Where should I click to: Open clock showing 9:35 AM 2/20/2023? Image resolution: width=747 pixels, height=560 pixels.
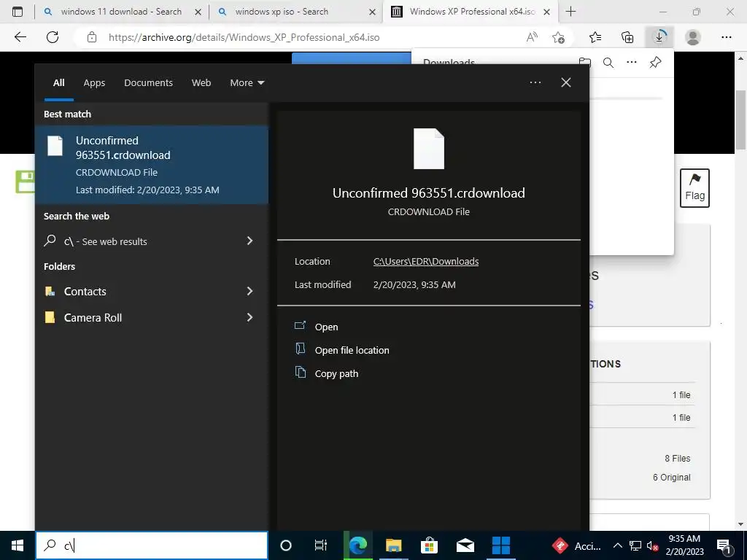click(x=684, y=545)
